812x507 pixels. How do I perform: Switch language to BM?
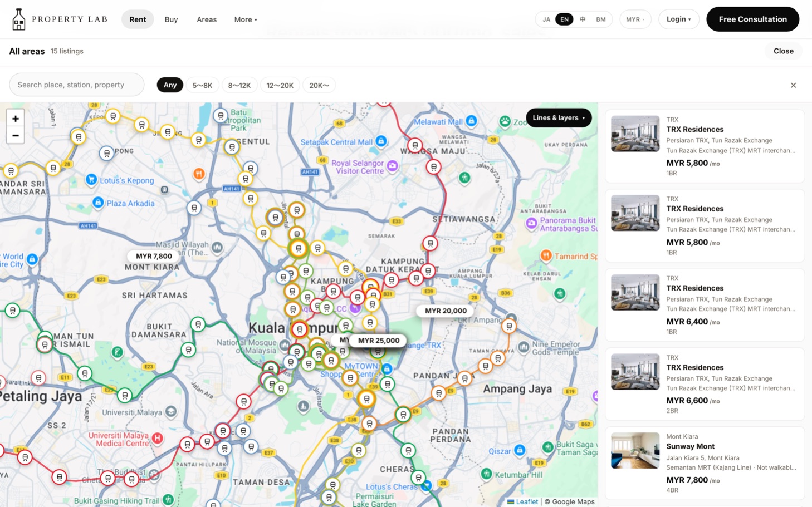pyautogui.click(x=601, y=19)
